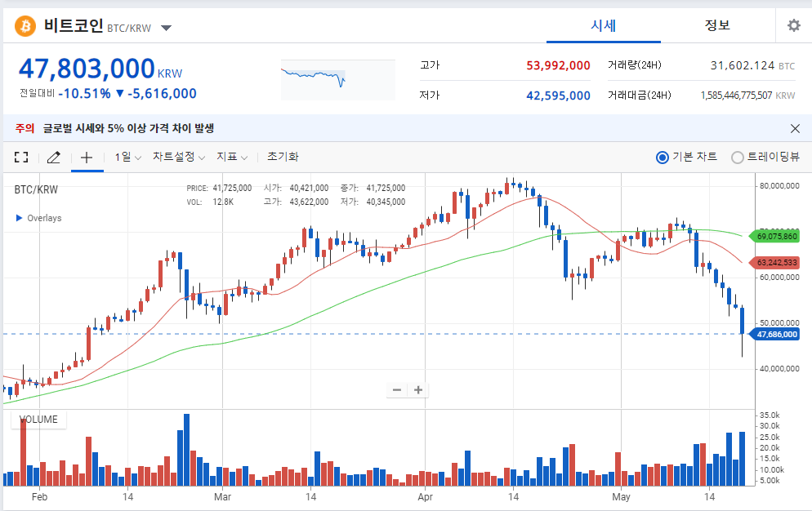Open the 1일 interval dropdown
Screen dimensions: 812x511
(x=127, y=157)
